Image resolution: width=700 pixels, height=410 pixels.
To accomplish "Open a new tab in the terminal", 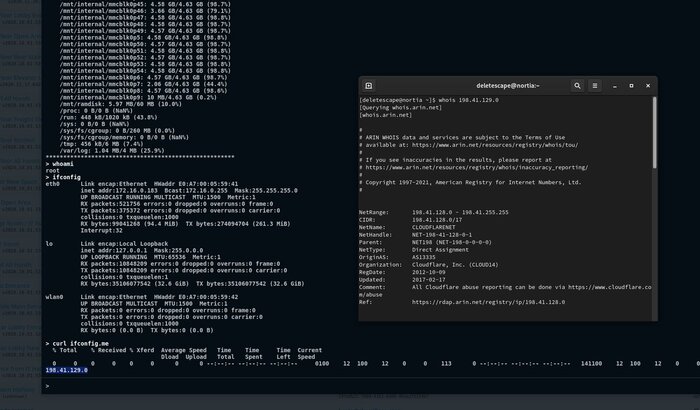I will pyautogui.click(x=369, y=86).
